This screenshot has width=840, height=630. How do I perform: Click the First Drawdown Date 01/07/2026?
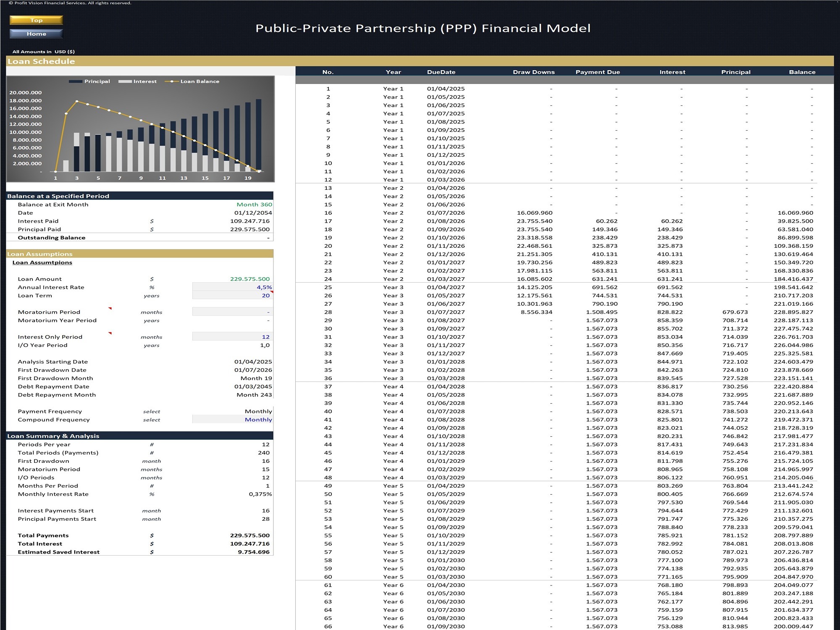[x=253, y=370]
